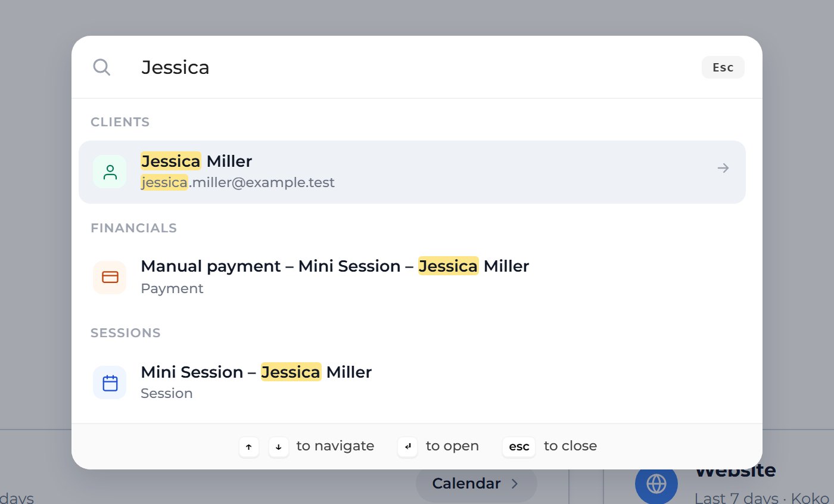Screen dimensions: 834x504
Task: Click the arrow on Jessica Miller row
Action: click(x=723, y=169)
